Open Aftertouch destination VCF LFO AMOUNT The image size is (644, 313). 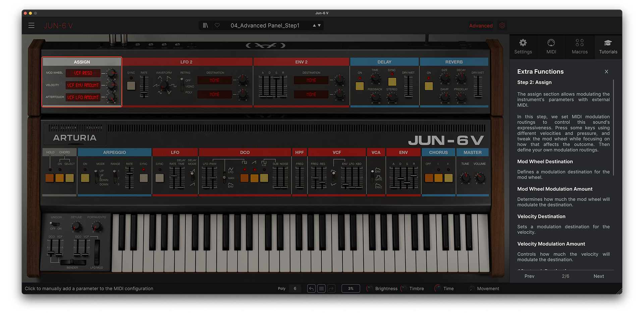83,97
